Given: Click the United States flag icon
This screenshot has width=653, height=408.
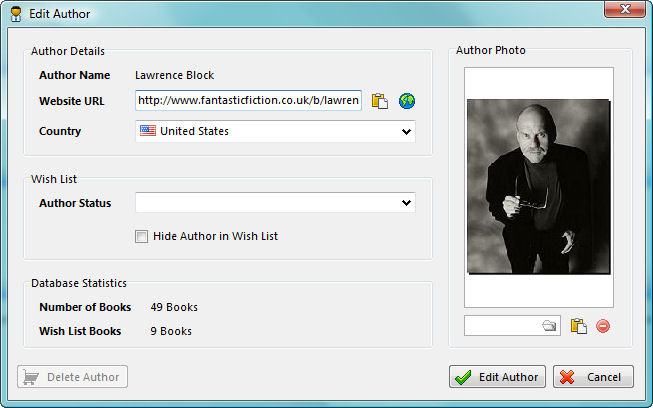Looking at the screenshot, I should click(148, 131).
